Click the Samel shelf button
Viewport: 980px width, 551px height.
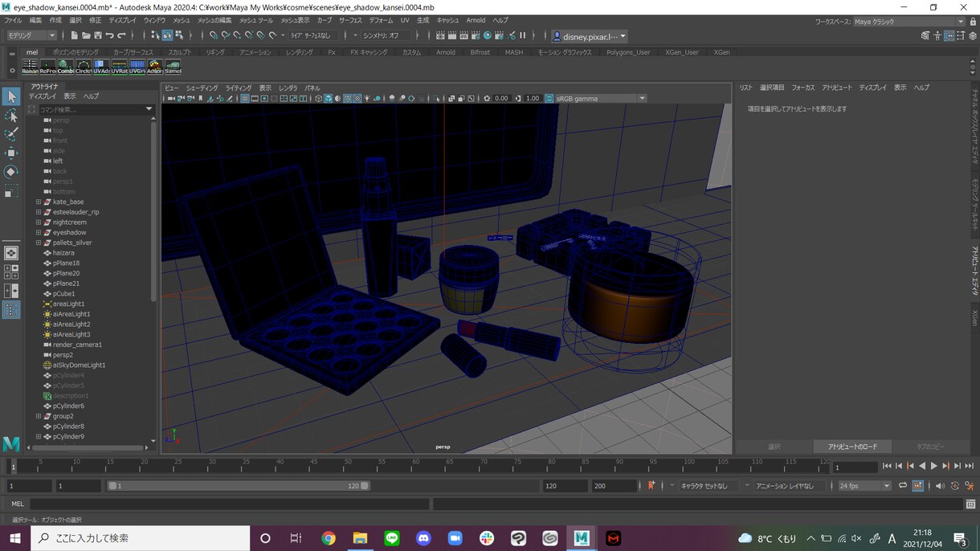tap(173, 67)
